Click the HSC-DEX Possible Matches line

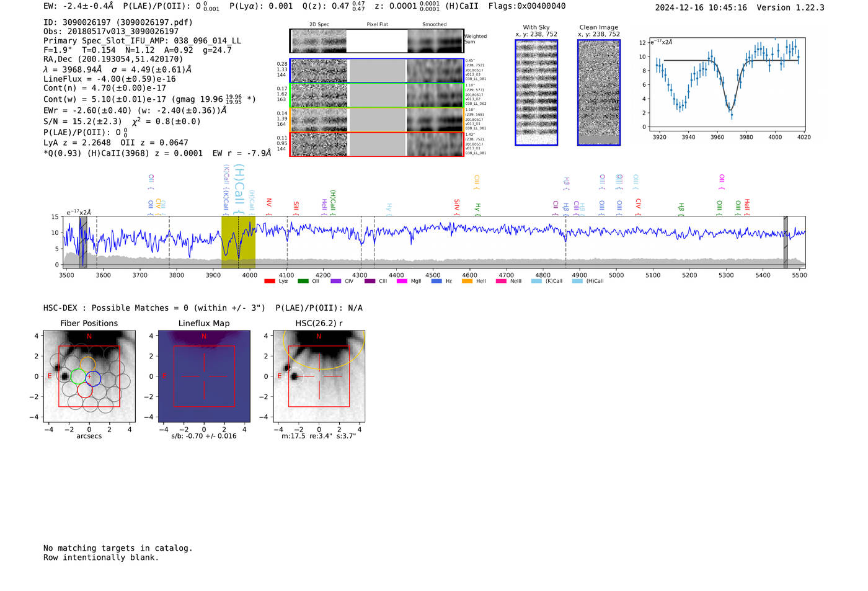click(x=203, y=308)
